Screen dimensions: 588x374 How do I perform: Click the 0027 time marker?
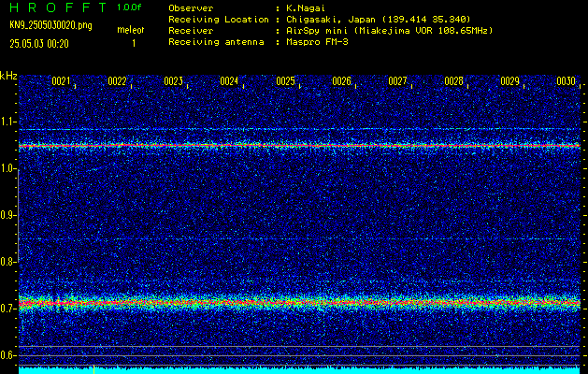click(x=398, y=81)
